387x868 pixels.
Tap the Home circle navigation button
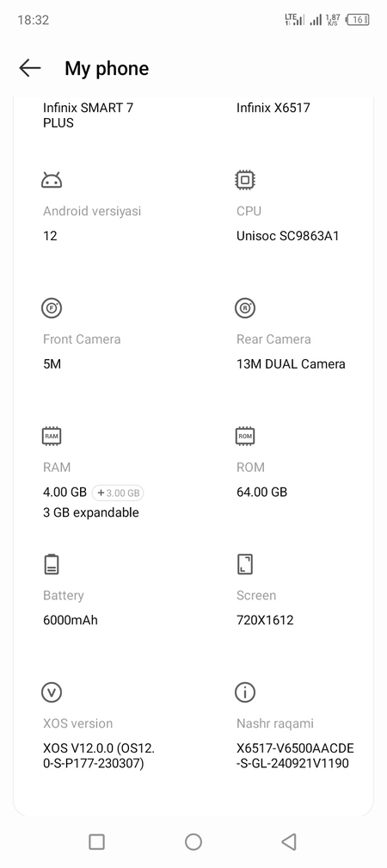click(193, 842)
